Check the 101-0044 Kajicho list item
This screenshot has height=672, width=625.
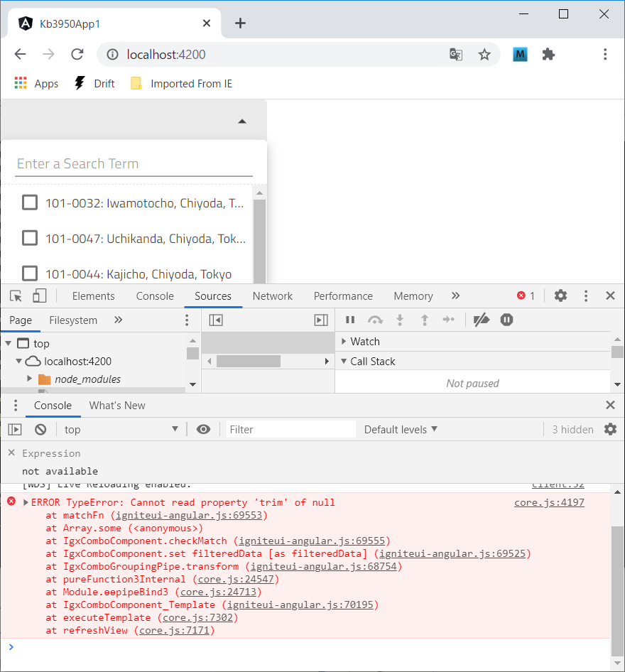(x=29, y=273)
